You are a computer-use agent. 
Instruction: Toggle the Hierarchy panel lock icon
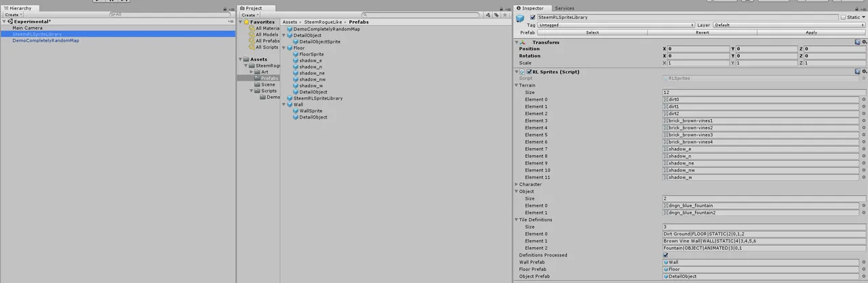(226, 9)
